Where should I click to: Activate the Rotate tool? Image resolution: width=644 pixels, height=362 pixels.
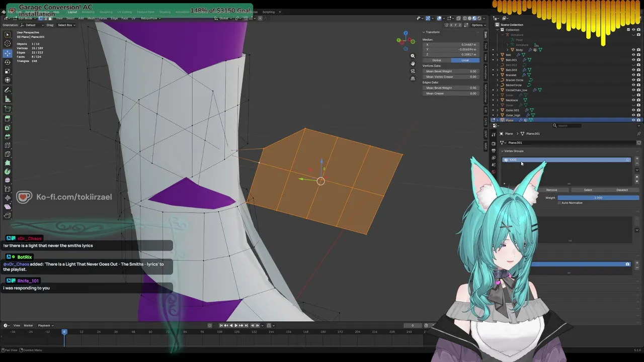[x=8, y=62]
